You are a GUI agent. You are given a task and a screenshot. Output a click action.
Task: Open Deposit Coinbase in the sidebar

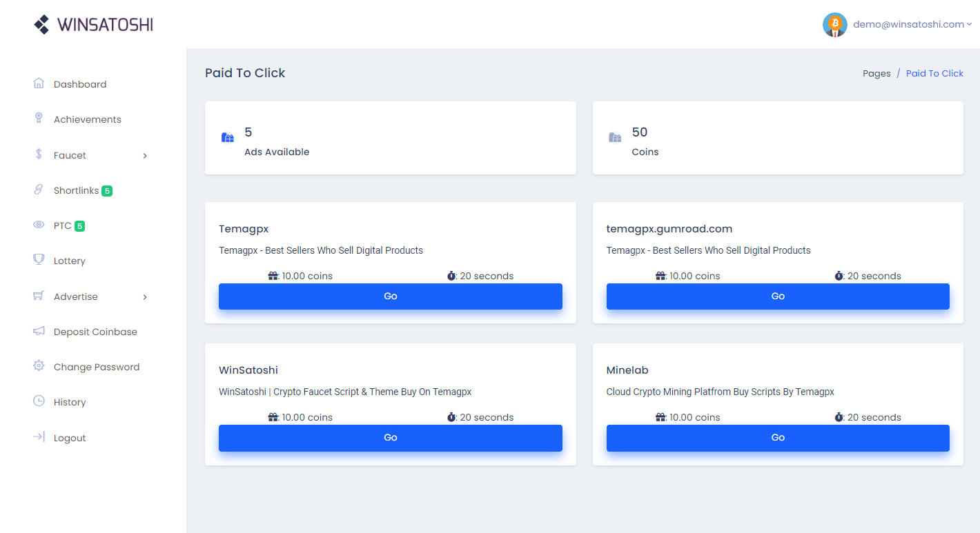point(95,332)
